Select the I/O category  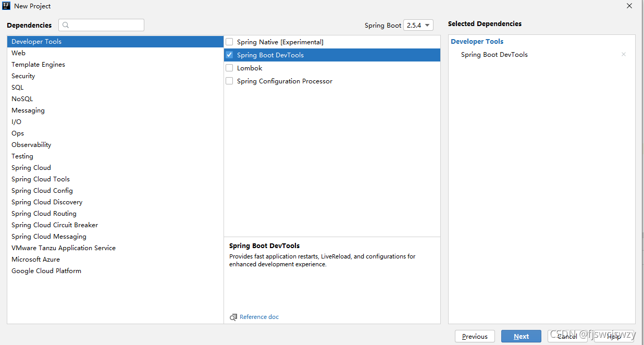[x=115, y=122]
